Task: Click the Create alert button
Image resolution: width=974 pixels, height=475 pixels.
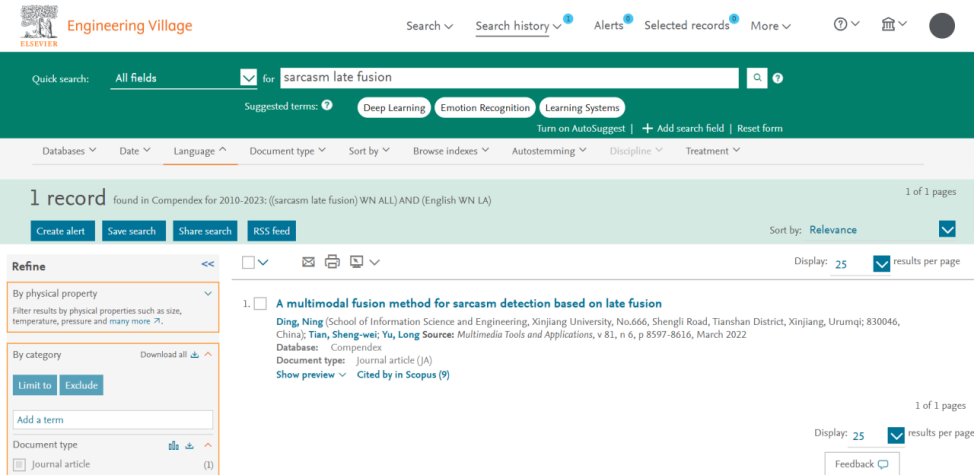Action: point(62,231)
